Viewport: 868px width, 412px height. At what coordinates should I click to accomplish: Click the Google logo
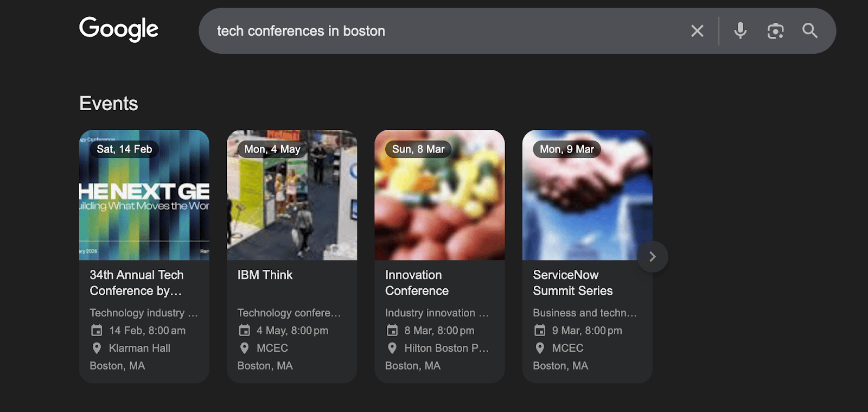[119, 29]
